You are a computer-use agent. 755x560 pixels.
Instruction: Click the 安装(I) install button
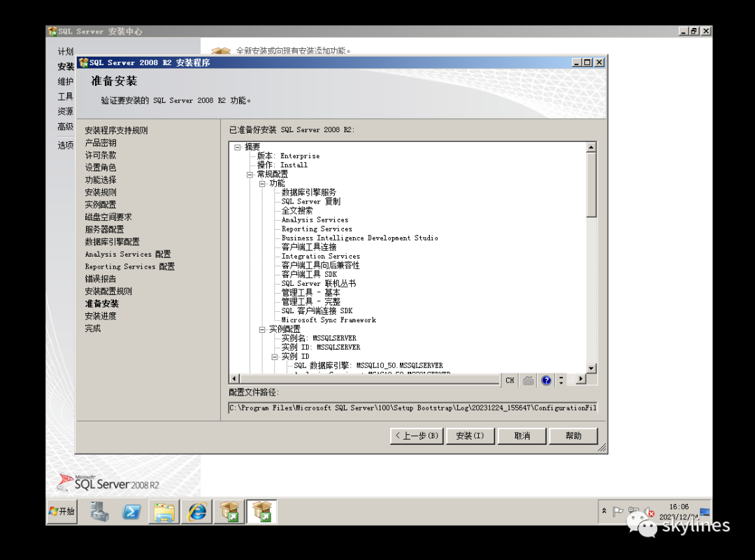tap(470, 436)
